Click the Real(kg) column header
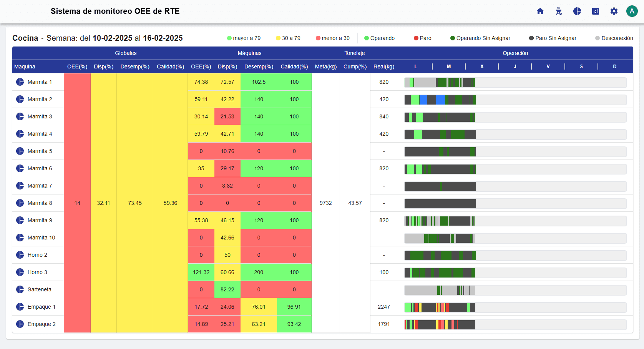 pyautogui.click(x=383, y=66)
